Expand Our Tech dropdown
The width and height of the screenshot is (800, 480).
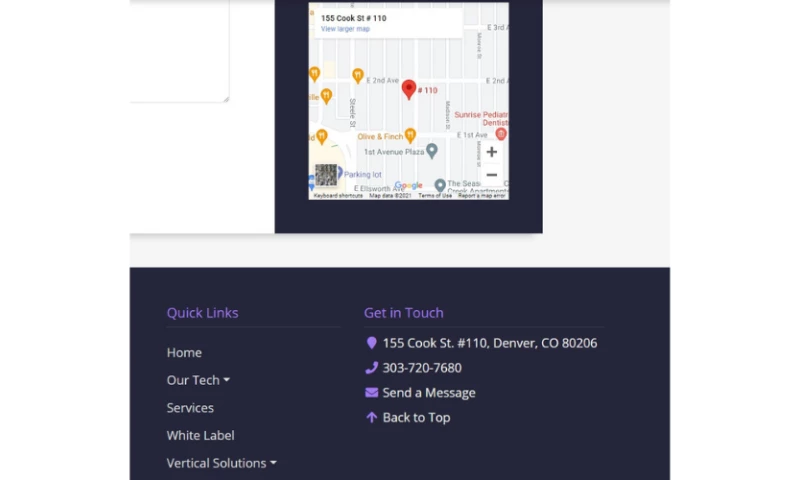(x=198, y=380)
